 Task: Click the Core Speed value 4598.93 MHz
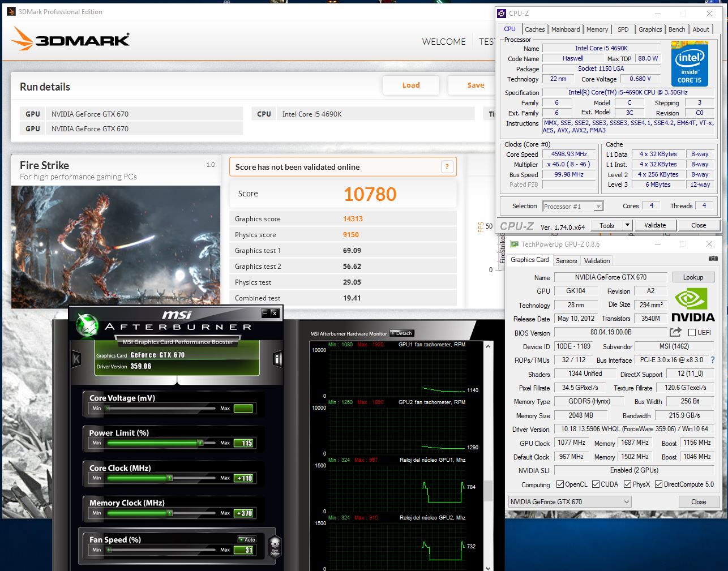[569, 154]
